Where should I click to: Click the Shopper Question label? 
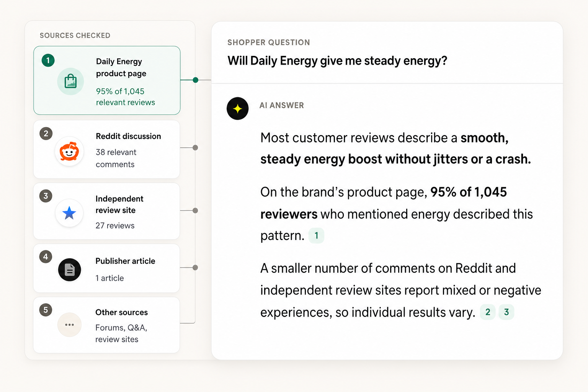tap(269, 42)
